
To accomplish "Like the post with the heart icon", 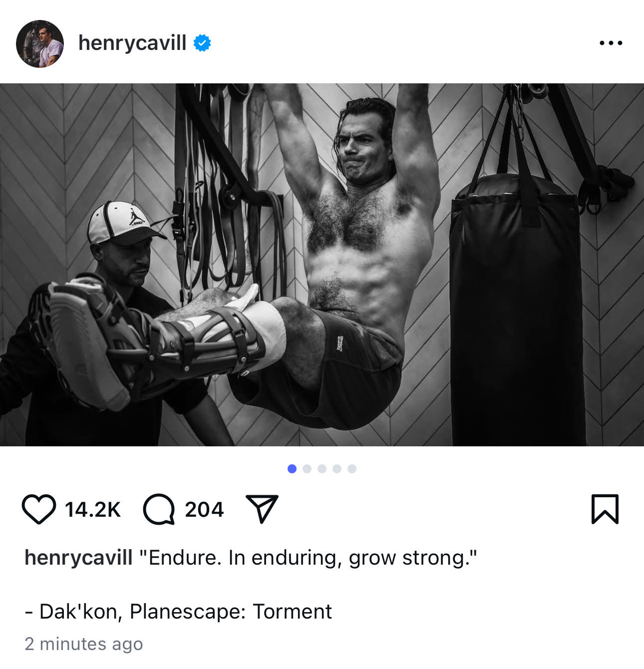I will pos(39,509).
